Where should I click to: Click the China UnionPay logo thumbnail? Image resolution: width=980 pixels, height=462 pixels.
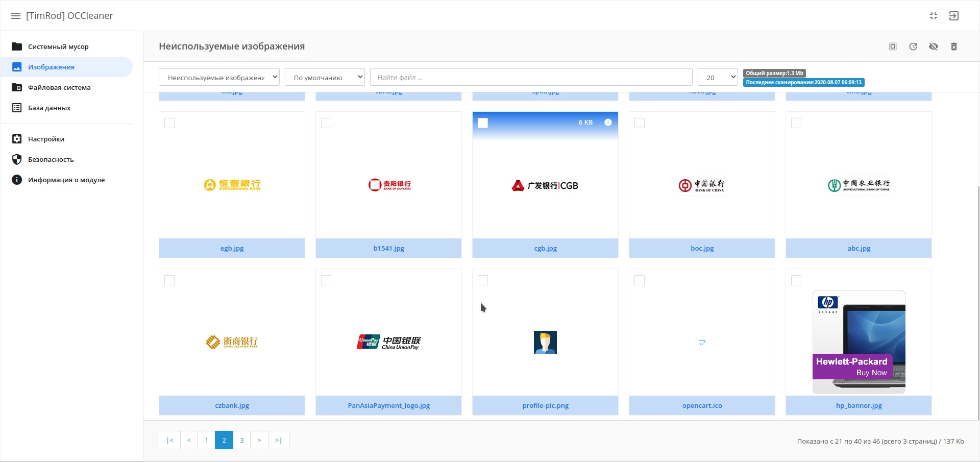click(x=388, y=342)
